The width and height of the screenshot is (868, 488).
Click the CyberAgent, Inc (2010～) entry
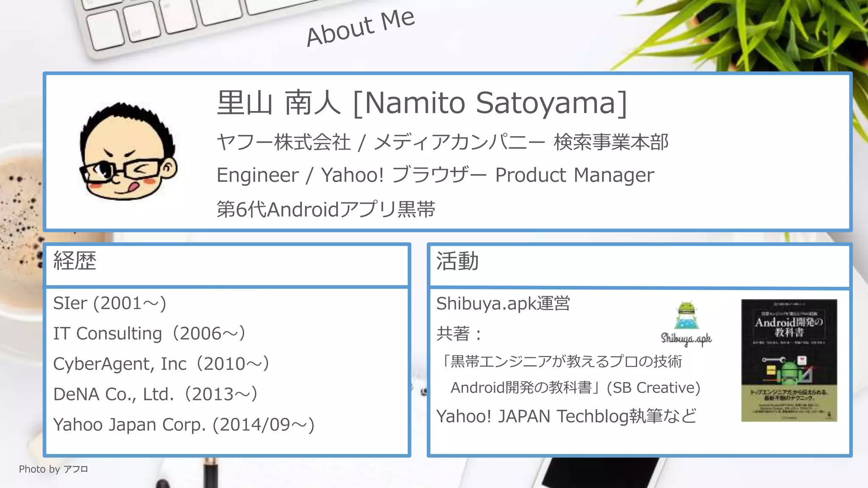[161, 364]
